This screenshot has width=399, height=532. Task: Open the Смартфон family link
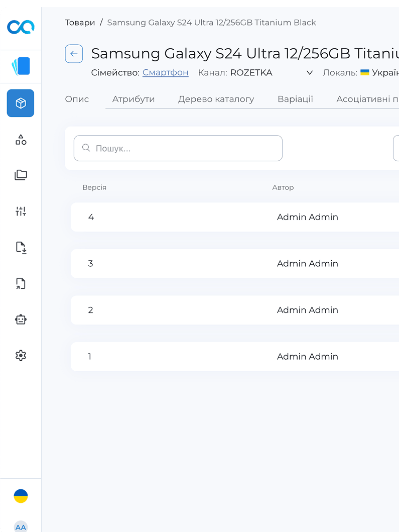(166, 73)
